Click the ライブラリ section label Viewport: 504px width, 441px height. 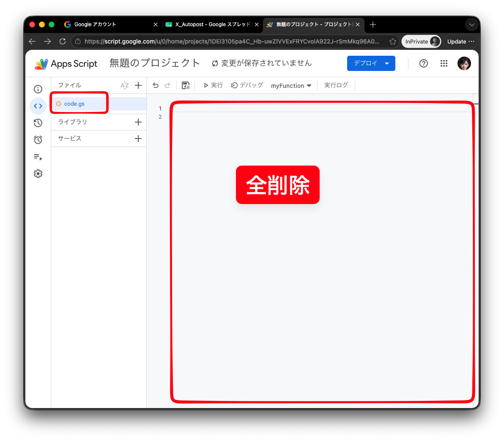click(x=73, y=122)
